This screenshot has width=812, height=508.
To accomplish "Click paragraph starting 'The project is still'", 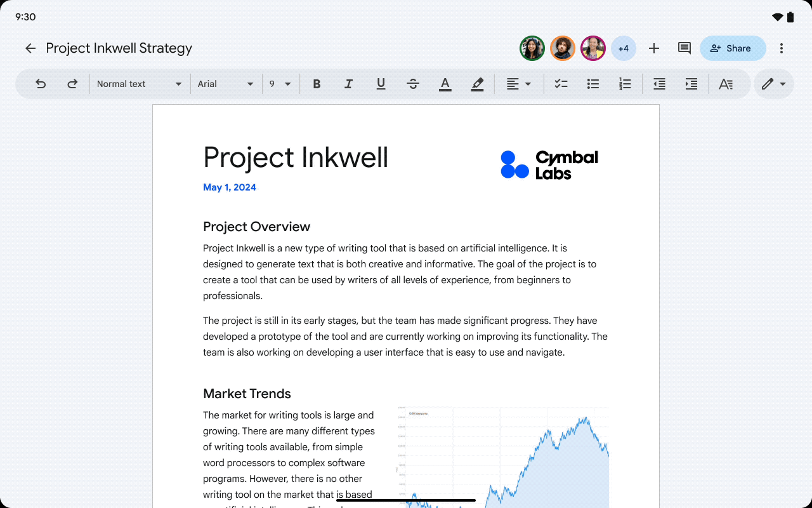I will pos(405,337).
